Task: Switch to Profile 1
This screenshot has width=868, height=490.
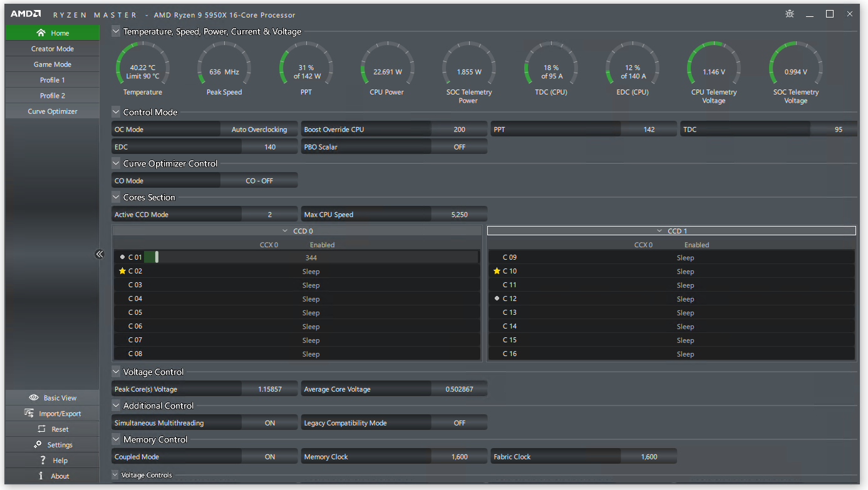Action: (53, 80)
